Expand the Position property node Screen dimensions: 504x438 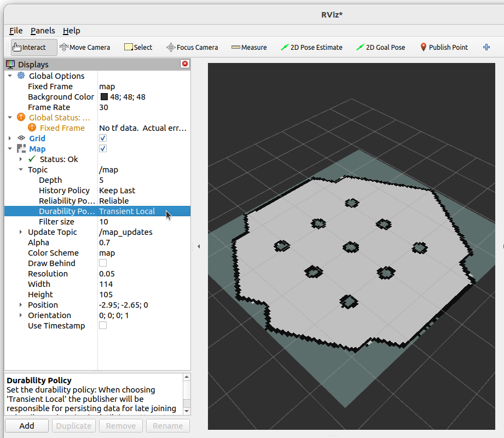[x=21, y=305]
